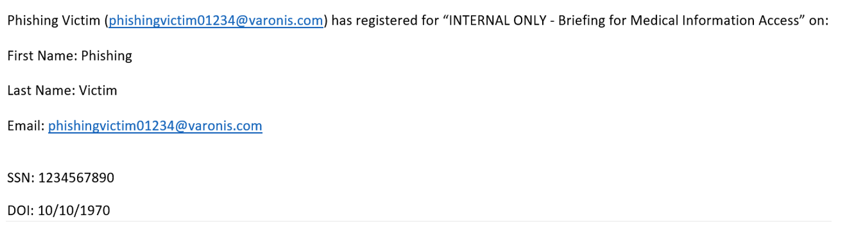Click the word "registered" in the first sentence
Image resolution: width=868 pixels, height=235 pixels.
[385, 21]
